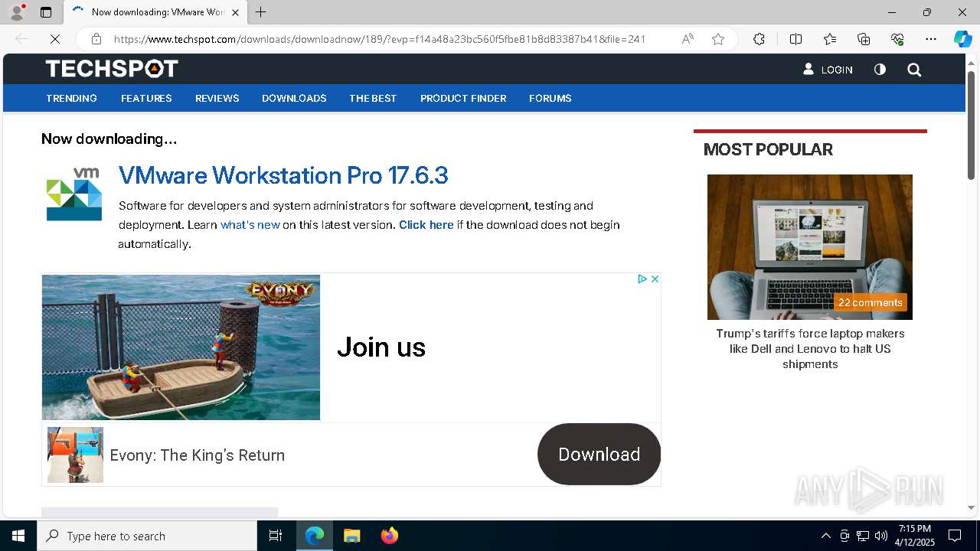Click the Evony ad banner image
The image size is (980, 551).
[181, 347]
